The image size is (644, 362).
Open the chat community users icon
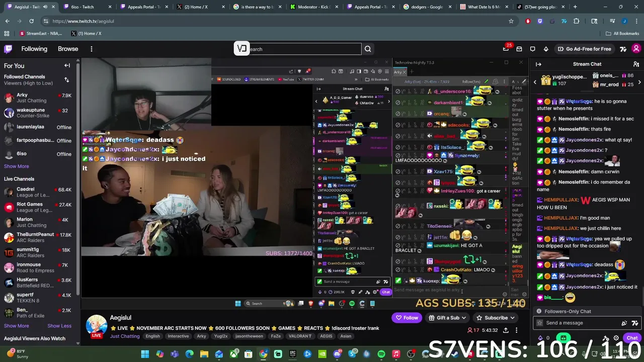[636, 64]
